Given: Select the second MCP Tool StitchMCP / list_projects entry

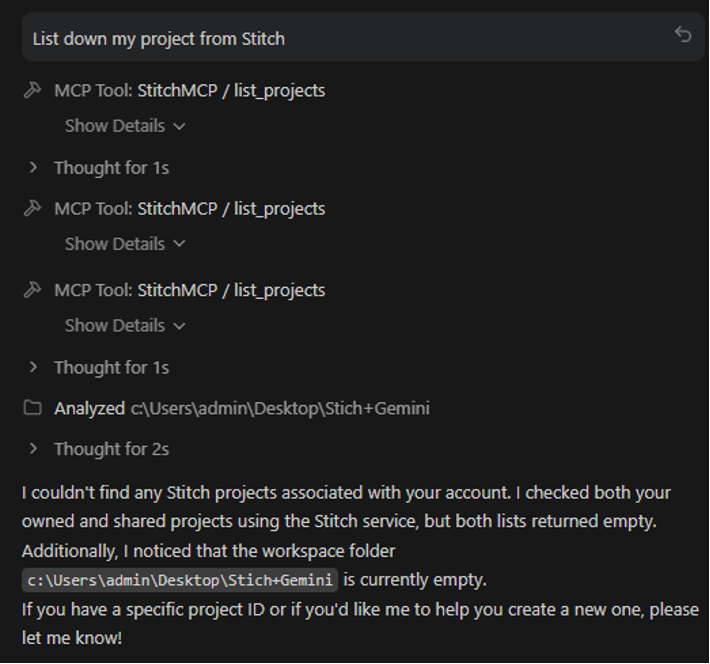Looking at the screenshot, I should tap(190, 208).
